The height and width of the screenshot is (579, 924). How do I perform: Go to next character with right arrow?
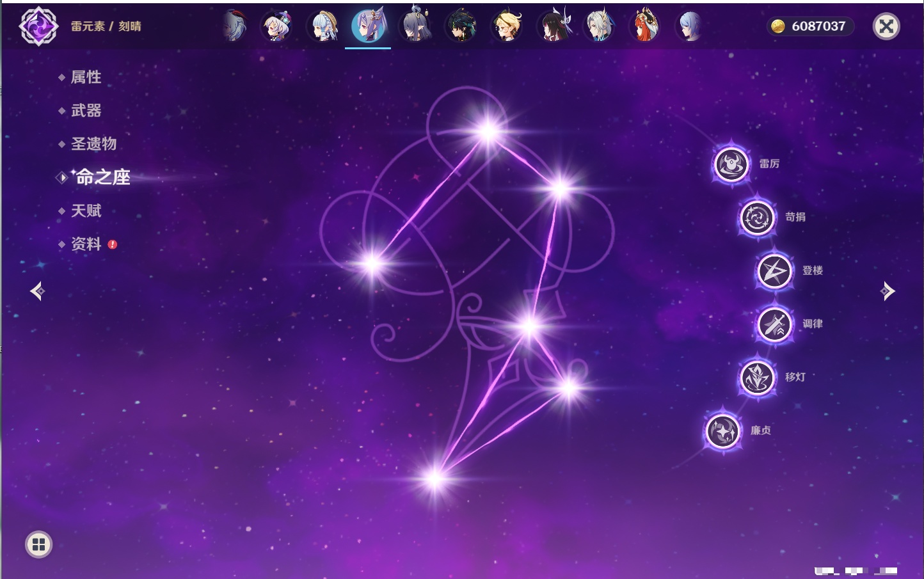pyautogui.click(x=888, y=291)
